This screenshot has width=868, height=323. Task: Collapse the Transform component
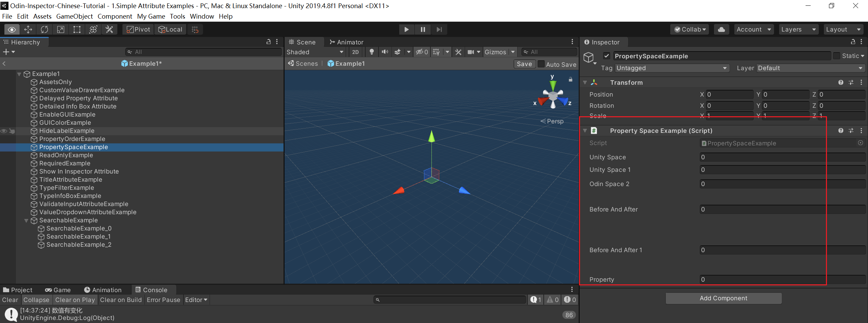585,82
